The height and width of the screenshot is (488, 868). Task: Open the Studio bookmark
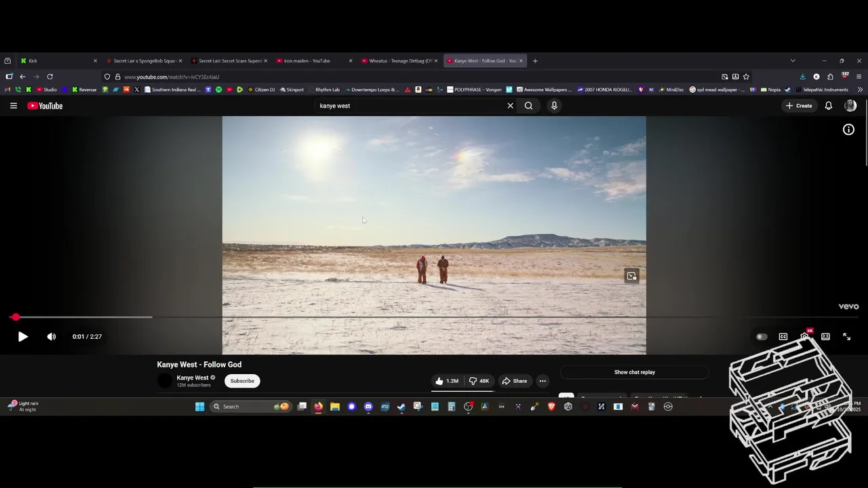point(47,89)
